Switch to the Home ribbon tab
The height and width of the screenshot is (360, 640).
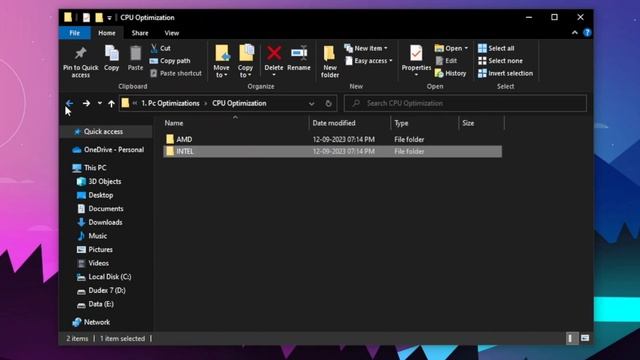107,33
